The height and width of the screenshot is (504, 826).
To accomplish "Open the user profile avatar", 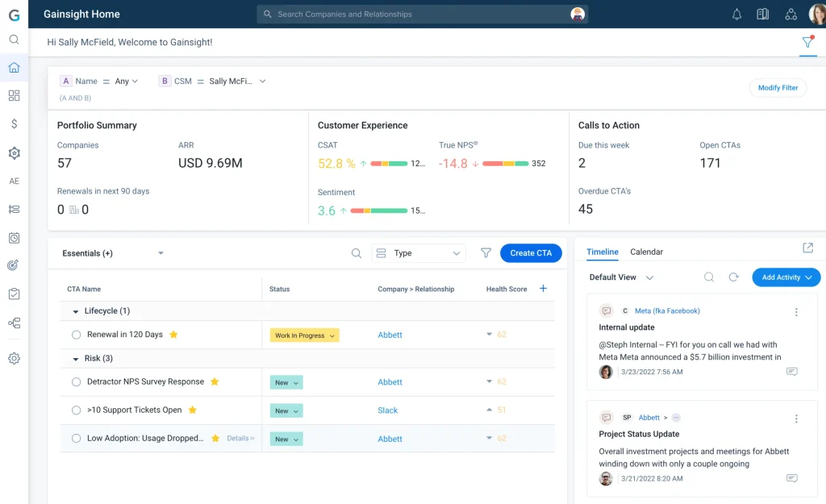I will tap(817, 15).
